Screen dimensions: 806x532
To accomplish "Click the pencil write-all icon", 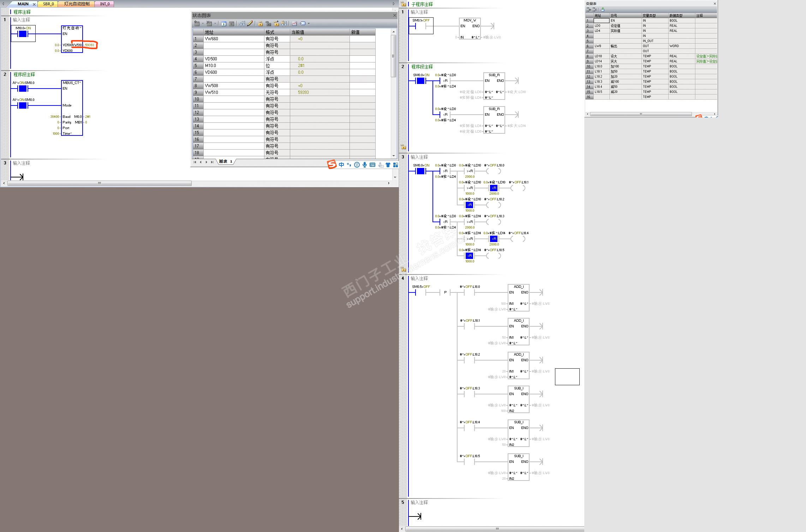I will tap(250, 24).
